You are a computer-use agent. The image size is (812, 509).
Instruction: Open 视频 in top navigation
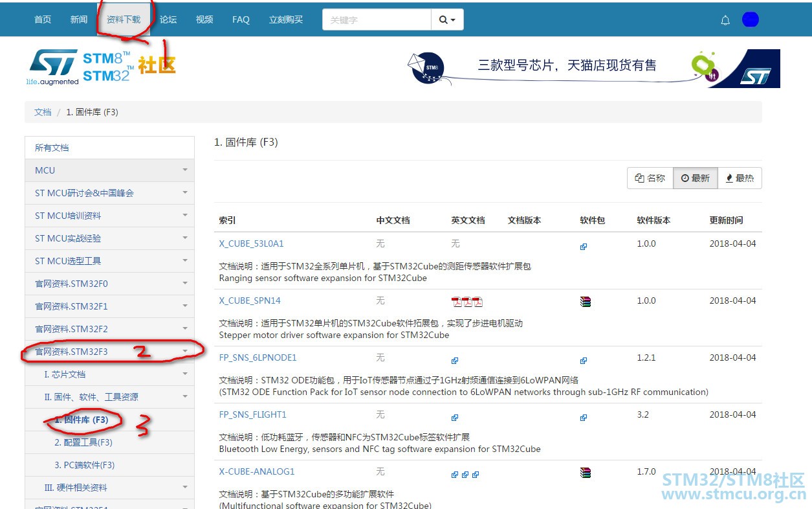coord(204,19)
